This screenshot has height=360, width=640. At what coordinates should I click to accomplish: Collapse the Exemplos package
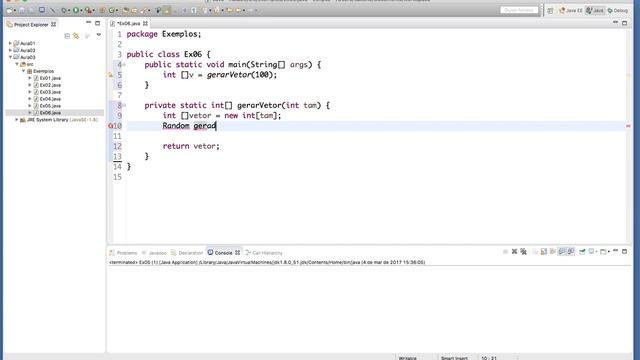(x=23, y=71)
